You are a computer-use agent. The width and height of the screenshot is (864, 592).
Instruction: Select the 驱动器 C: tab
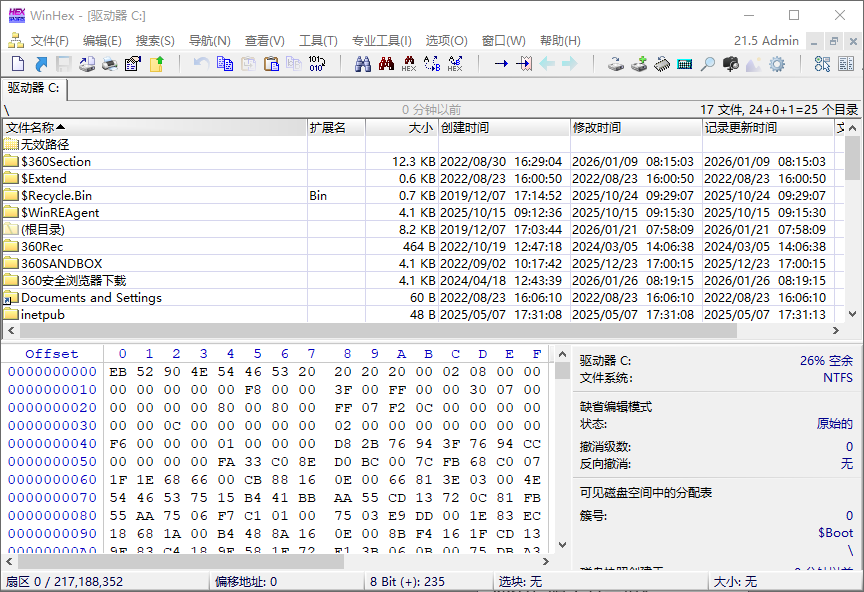[34, 88]
